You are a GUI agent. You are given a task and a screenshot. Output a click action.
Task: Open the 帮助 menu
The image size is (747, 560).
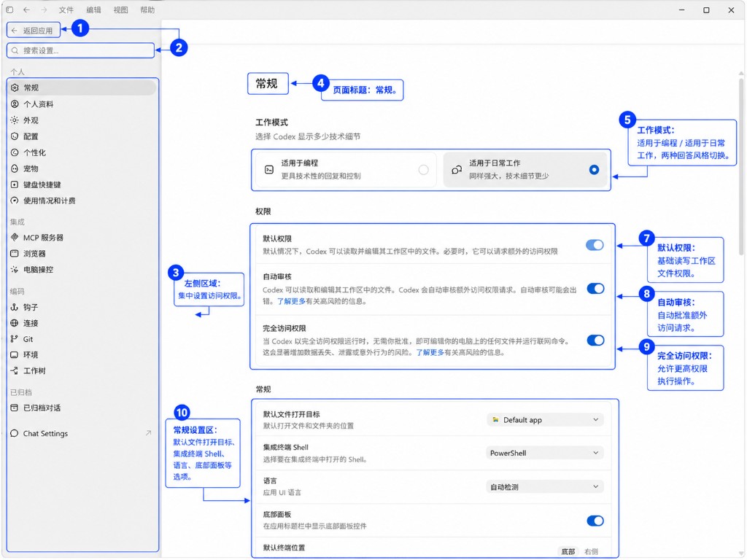coord(147,9)
